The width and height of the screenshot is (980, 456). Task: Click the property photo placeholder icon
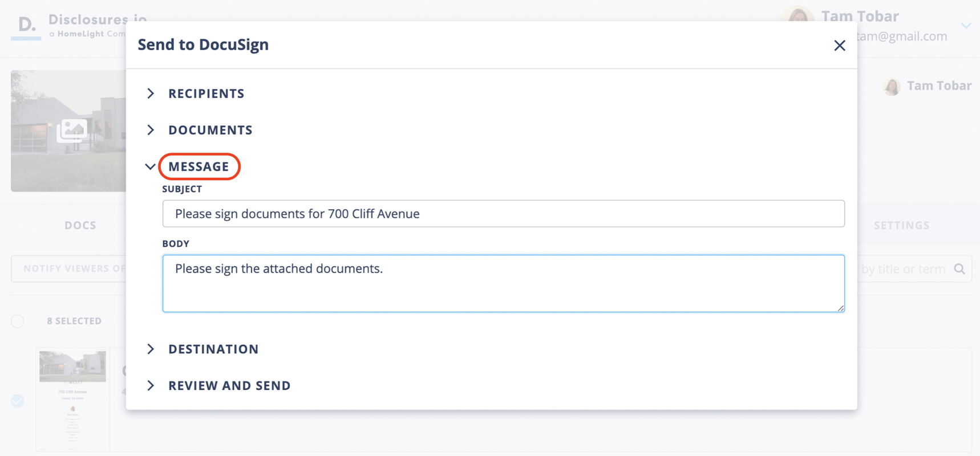point(72,131)
